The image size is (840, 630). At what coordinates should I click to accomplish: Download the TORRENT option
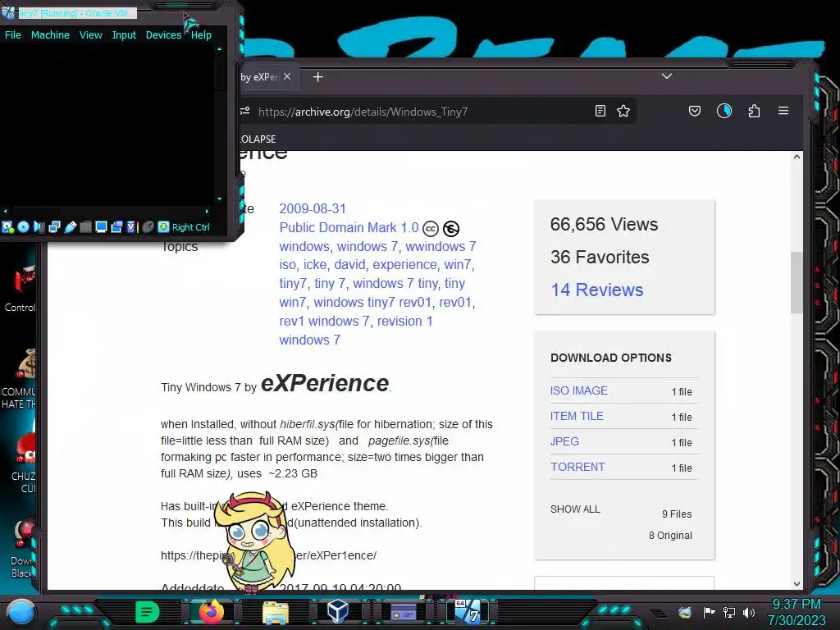[577, 467]
